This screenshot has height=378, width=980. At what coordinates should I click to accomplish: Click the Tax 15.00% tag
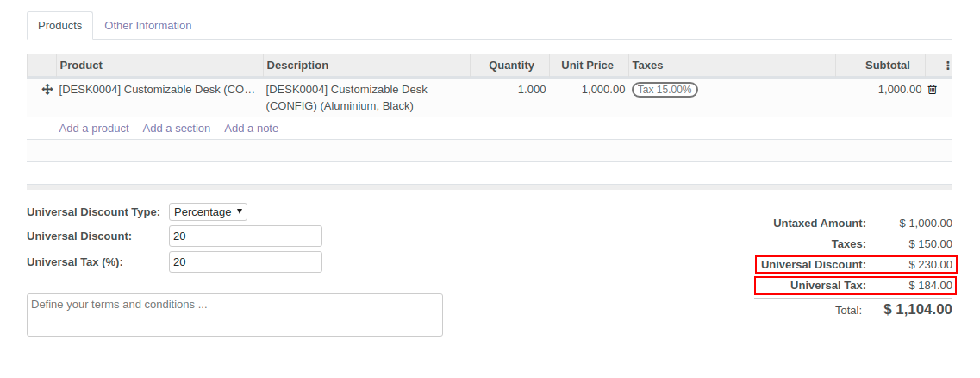click(665, 90)
